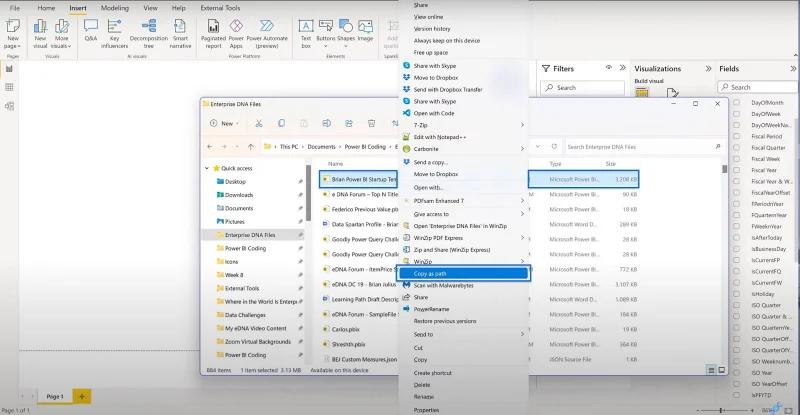The width and height of the screenshot is (800, 415).
Task: Insert Decomposition tree visual
Action: click(149, 26)
